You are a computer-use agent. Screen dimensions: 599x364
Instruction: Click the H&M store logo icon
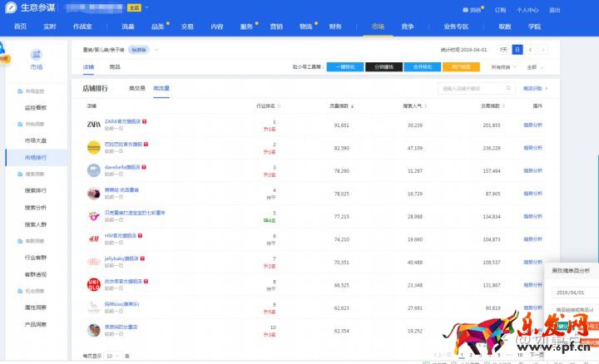click(x=93, y=239)
